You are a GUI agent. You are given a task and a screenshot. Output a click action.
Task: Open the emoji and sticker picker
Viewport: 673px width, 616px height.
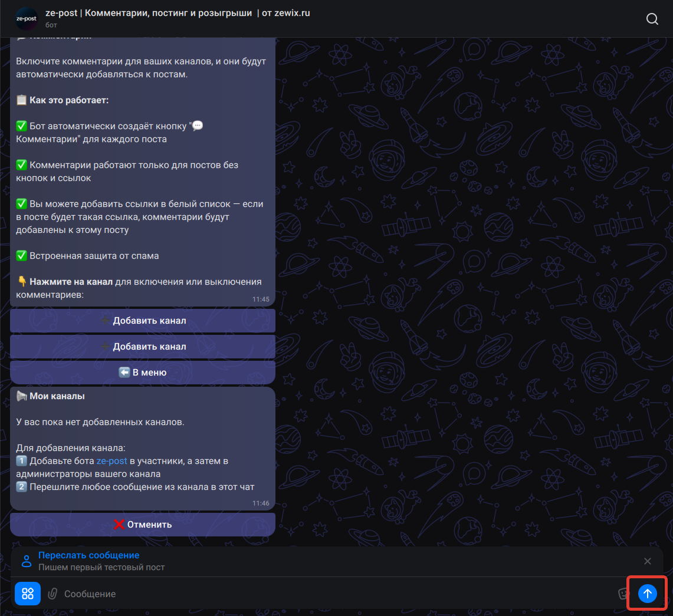[623, 594]
